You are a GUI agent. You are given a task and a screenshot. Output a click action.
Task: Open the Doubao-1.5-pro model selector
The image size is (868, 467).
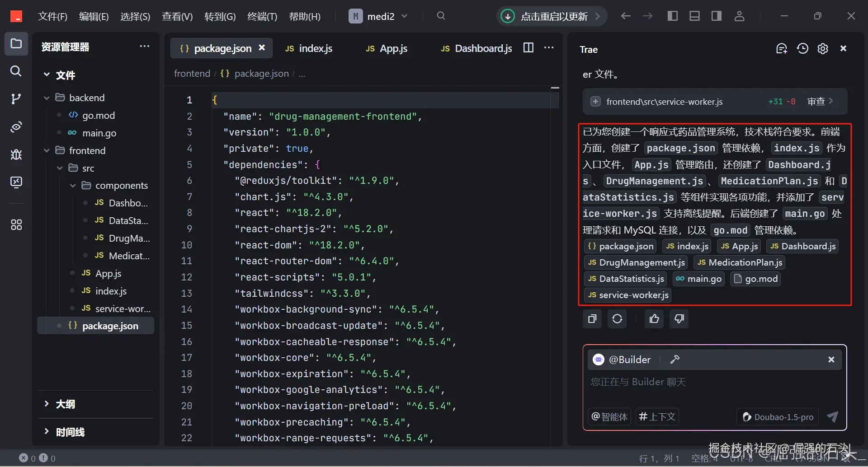pos(778,417)
